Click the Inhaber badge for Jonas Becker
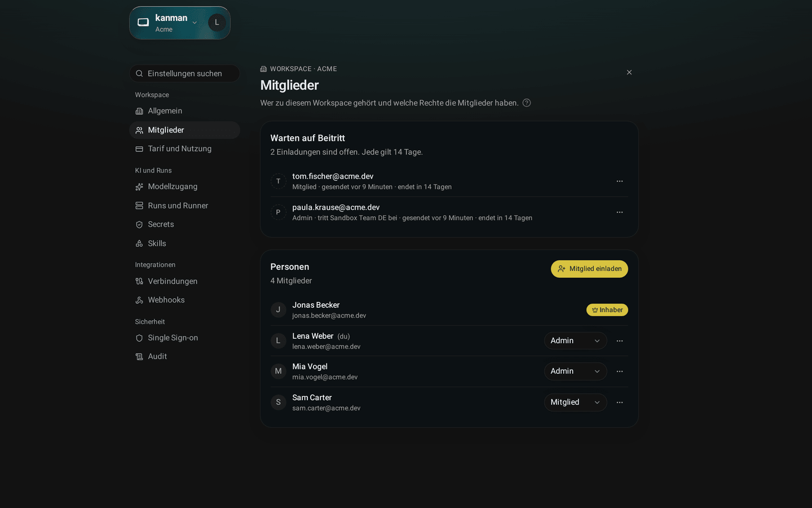812x508 pixels. [x=607, y=310]
